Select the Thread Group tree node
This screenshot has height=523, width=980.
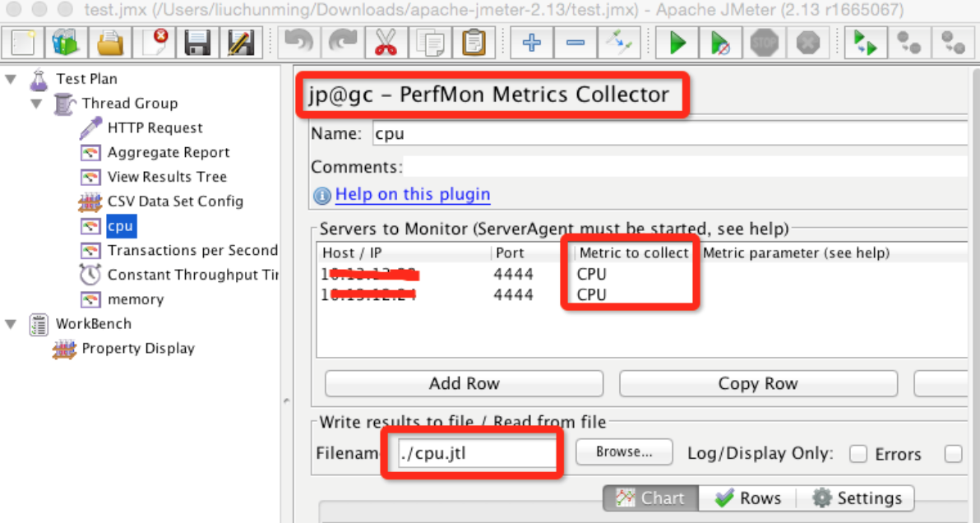[130, 103]
